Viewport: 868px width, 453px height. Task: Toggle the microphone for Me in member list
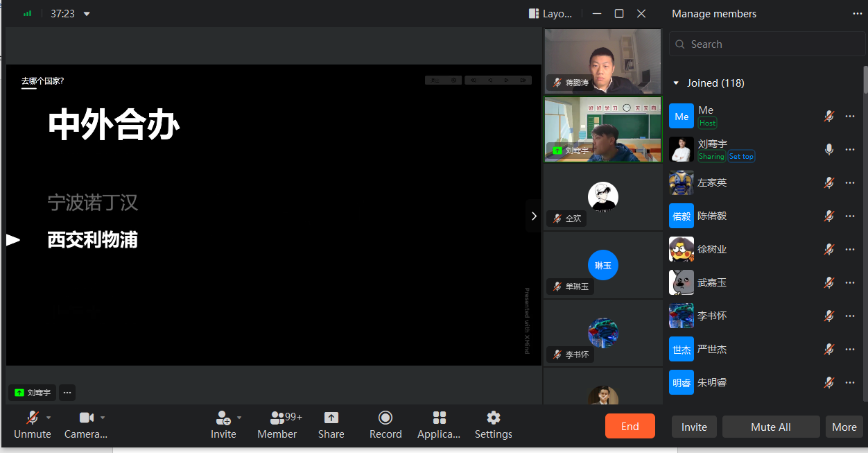[828, 116]
